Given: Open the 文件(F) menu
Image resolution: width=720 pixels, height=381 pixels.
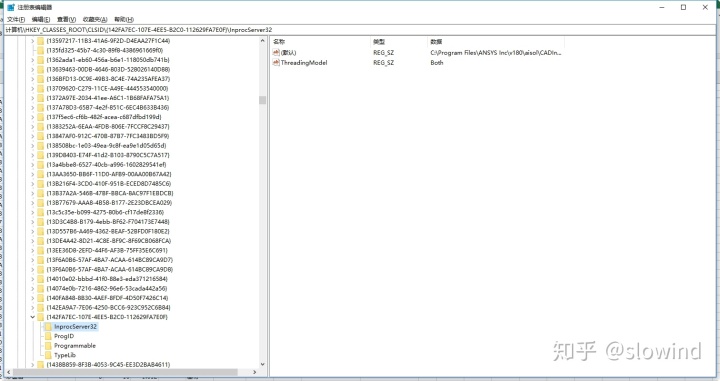Looking at the screenshot, I should point(16,19).
